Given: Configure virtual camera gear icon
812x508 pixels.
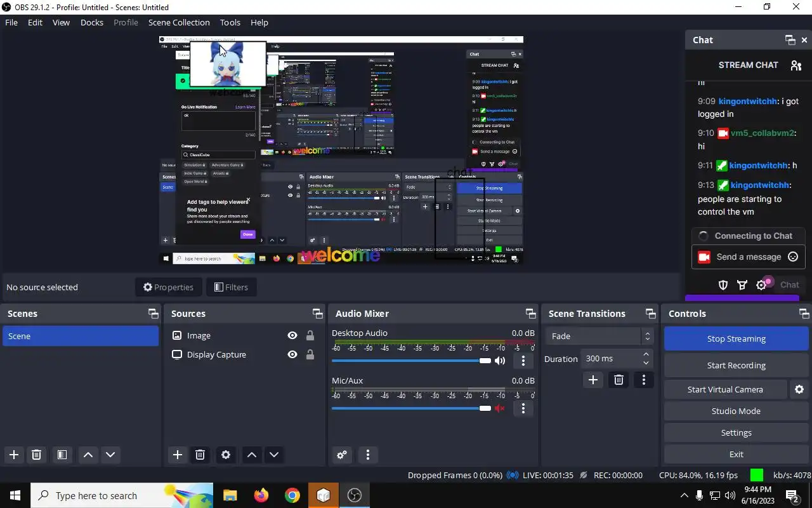Looking at the screenshot, I should 799,389.
